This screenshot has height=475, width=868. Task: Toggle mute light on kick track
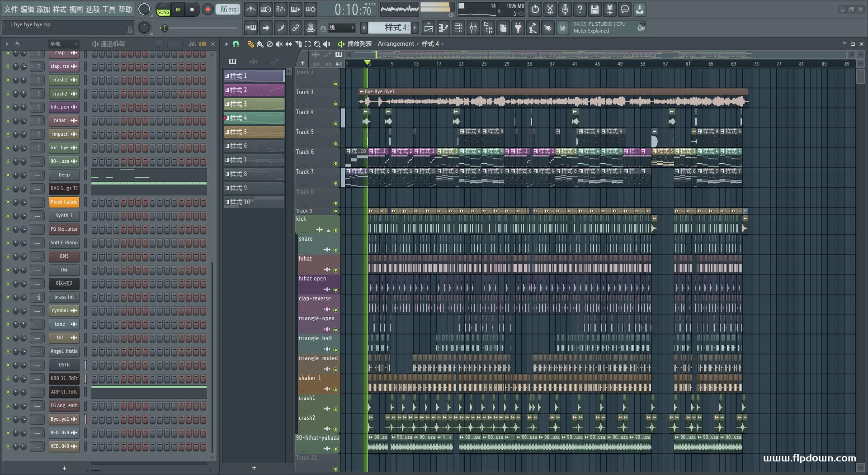[x=335, y=230]
